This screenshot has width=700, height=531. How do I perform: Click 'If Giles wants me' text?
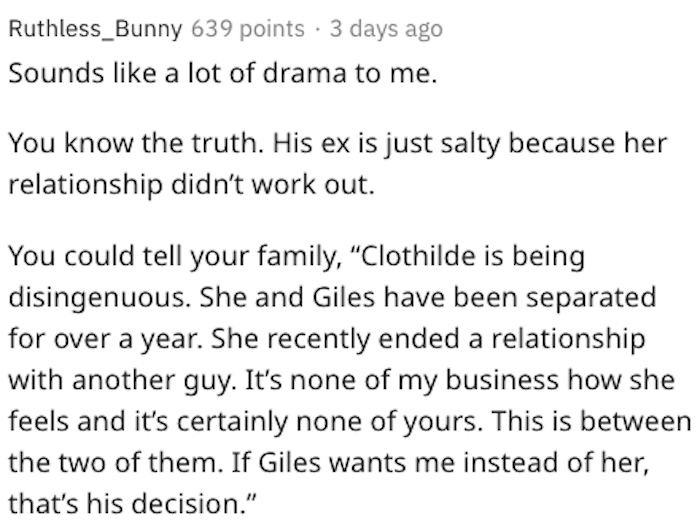343,463
